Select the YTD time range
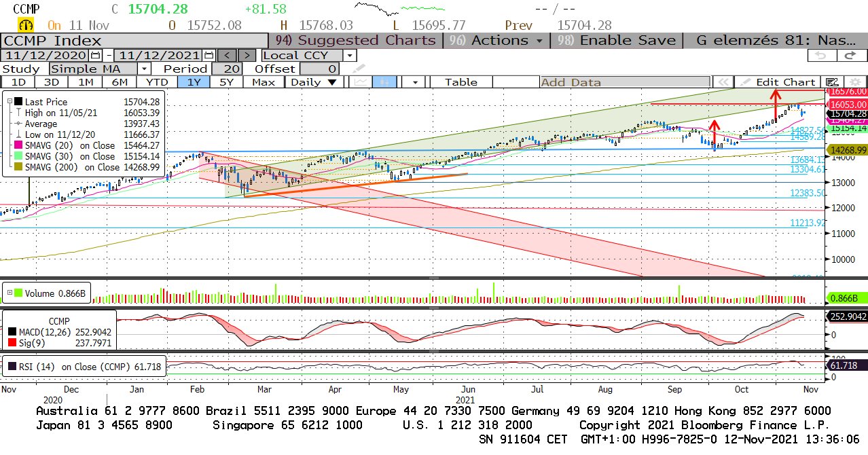The image size is (868, 455). coord(156,82)
